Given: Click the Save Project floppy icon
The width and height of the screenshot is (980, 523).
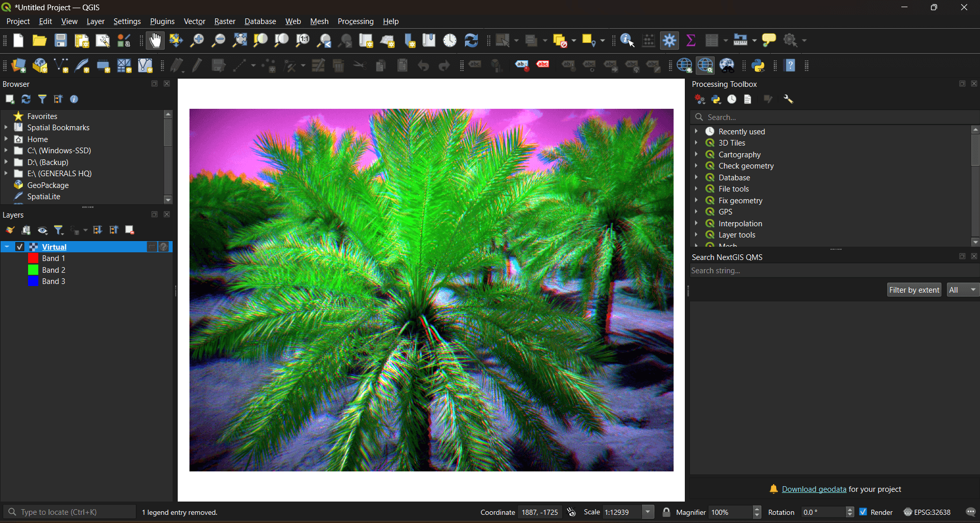Looking at the screenshot, I should click(61, 40).
